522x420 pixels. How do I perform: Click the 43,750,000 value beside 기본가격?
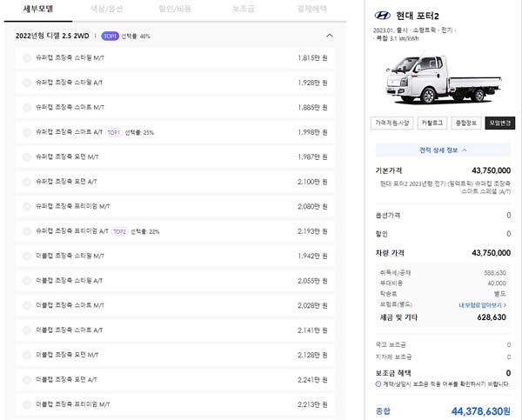[491, 170]
